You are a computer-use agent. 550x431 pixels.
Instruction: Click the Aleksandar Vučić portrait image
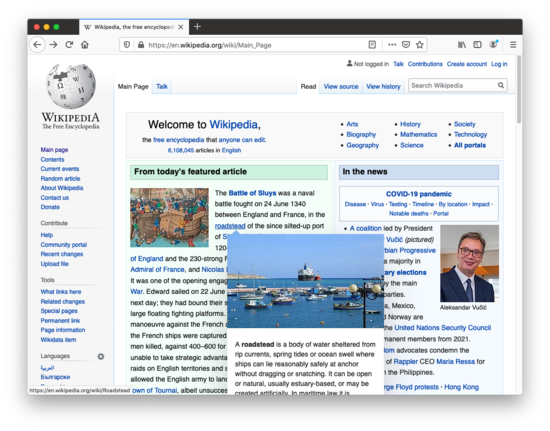pyautogui.click(x=469, y=263)
